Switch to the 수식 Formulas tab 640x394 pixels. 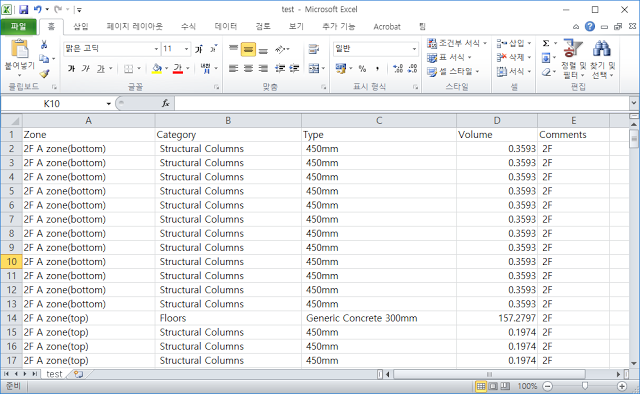point(188,27)
